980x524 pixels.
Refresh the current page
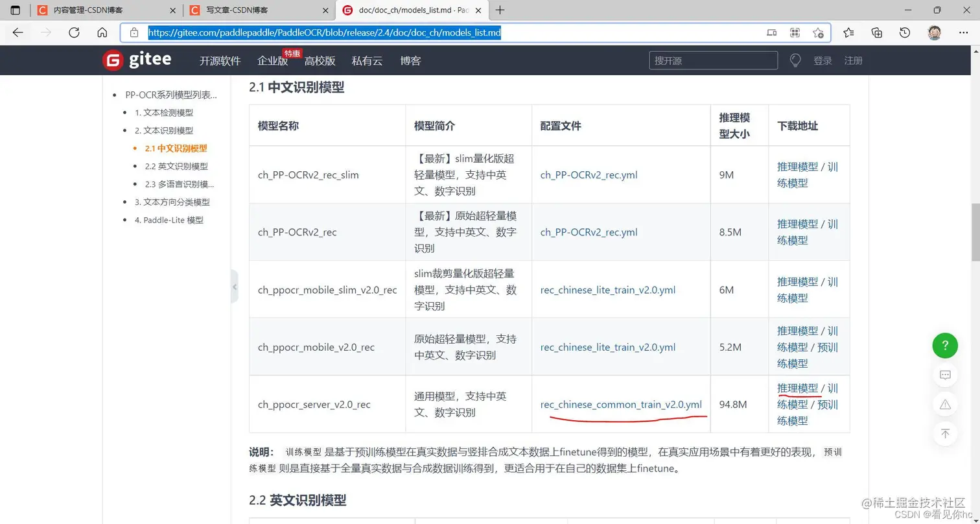74,32
